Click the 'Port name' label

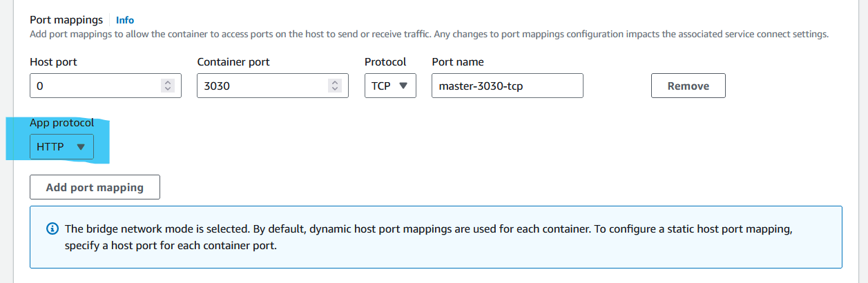[458, 61]
